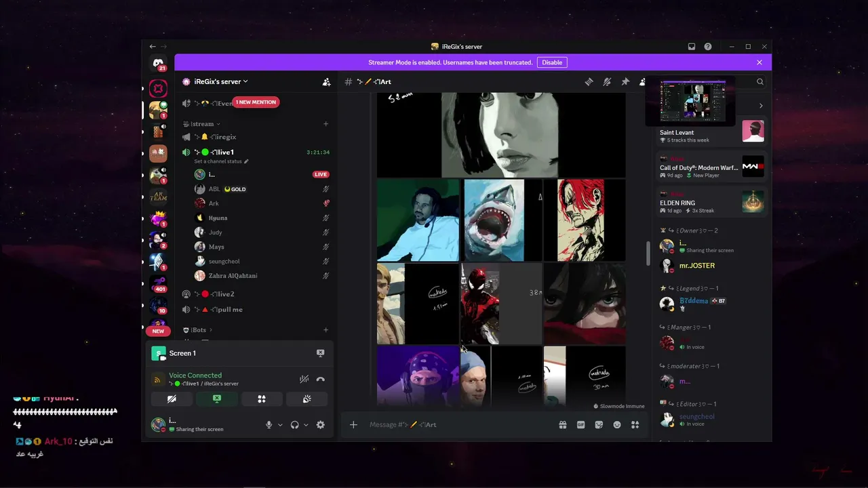Open the Threads icon in channel header
This screenshot has width=868, height=488.
point(589,81)
